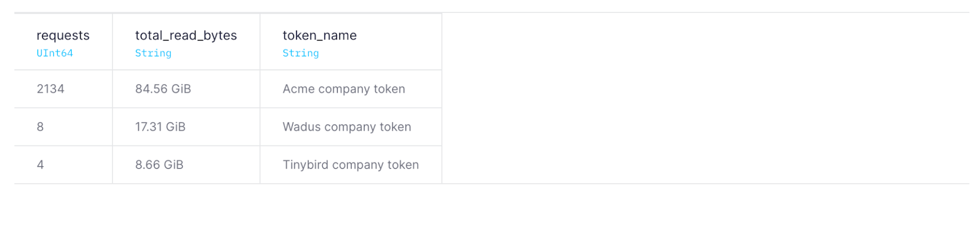Click the requests cell showing 4
Screen dimensions: 980x233
[x=63, y=165]
